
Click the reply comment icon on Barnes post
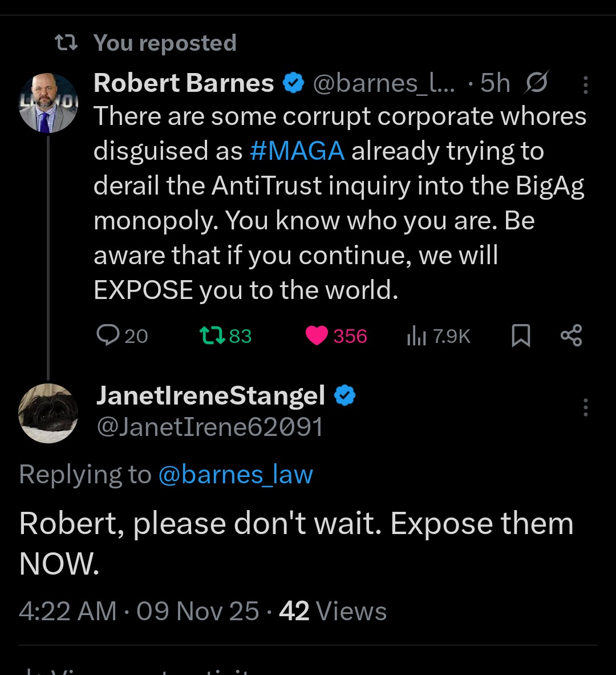point(108,336)
